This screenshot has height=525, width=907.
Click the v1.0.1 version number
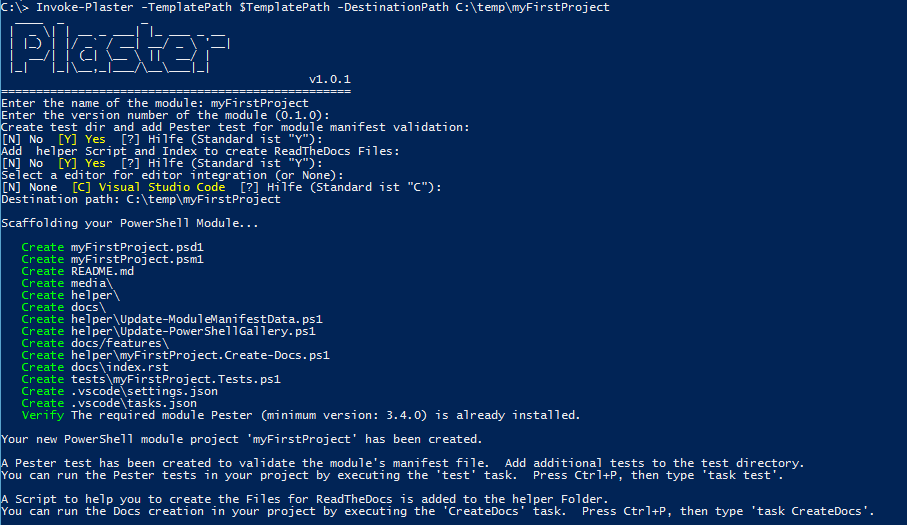coord(329,78)
